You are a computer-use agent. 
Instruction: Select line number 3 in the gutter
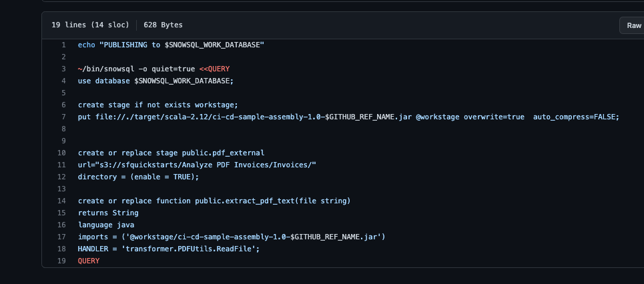click(x=63, y=69)
